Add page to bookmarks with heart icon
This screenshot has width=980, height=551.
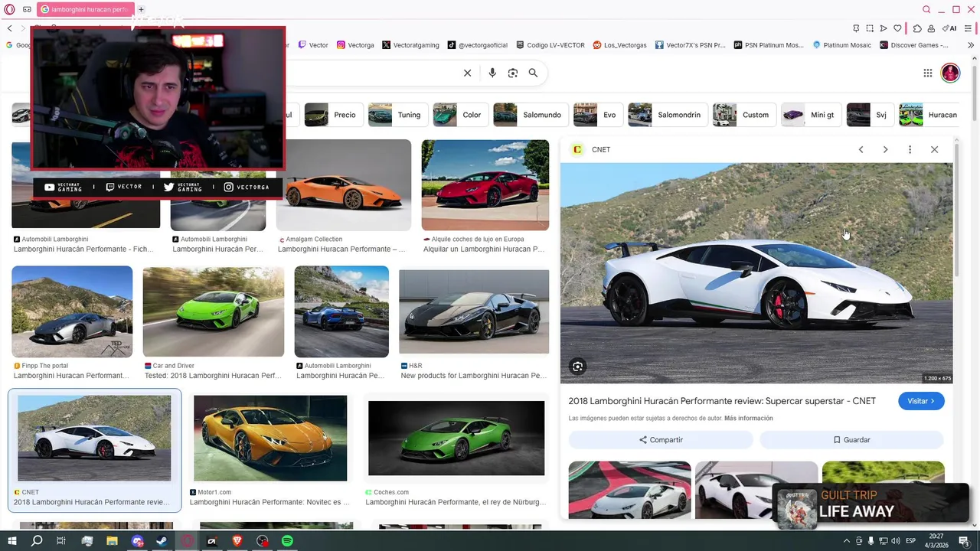click(x=897, y=28)
